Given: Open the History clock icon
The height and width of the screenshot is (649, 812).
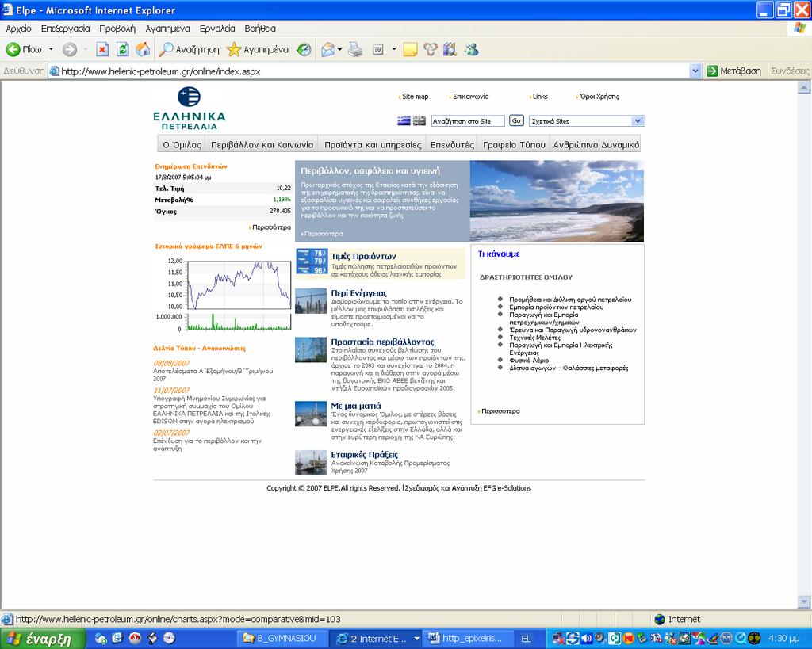Looking at the screenshot, I should (x=304, y=50).
